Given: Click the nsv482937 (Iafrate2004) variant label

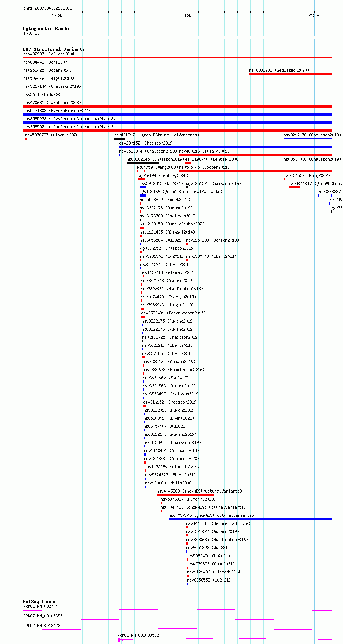Looking at the screenshot, I should tap(50, 54).
